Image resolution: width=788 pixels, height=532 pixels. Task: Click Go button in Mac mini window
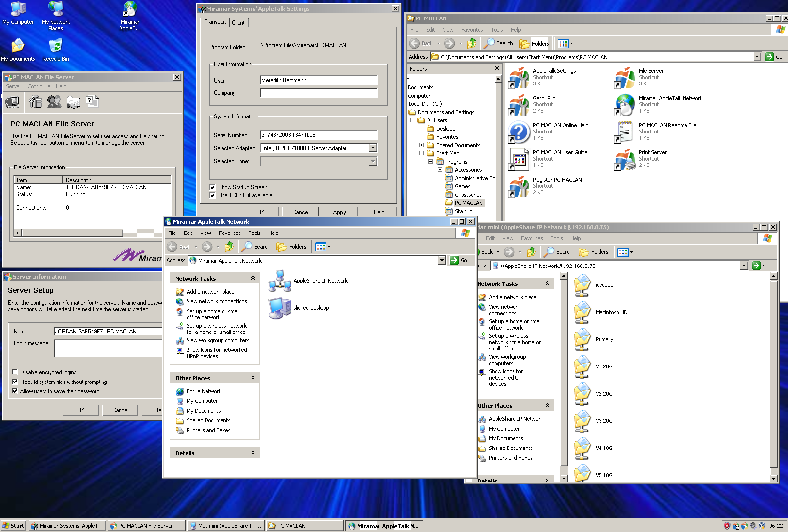coord(761,266)
